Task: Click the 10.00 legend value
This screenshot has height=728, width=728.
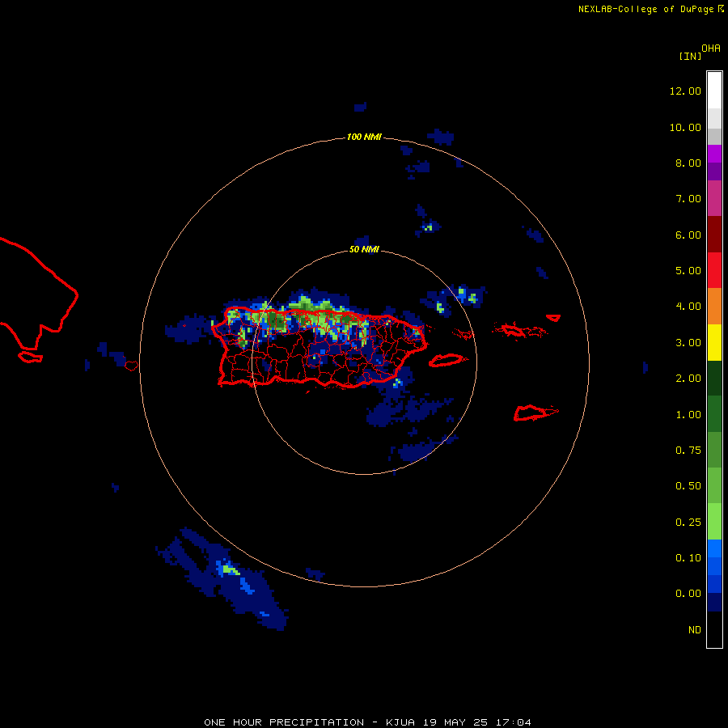Action: (685, 127)
